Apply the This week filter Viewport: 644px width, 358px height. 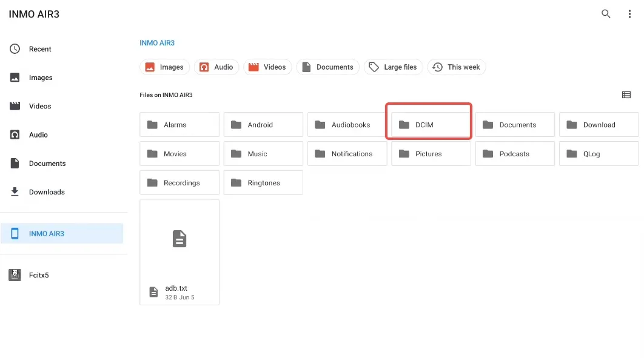point(456,67)
